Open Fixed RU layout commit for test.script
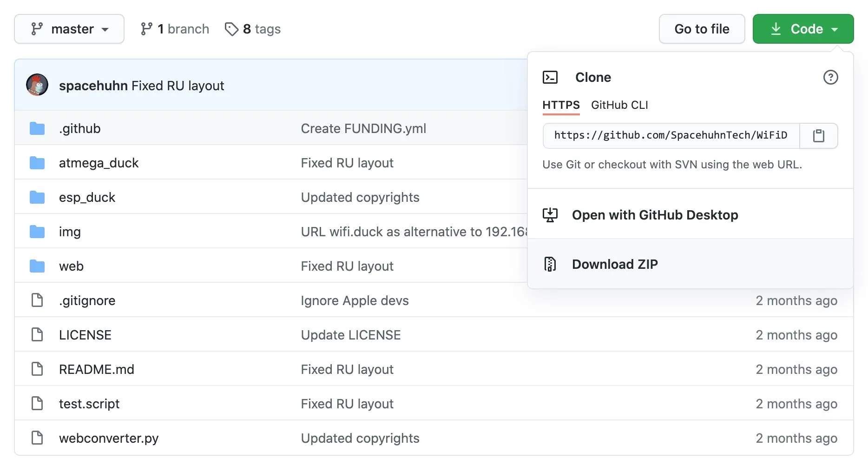Image resolution: width=868 pixels, height=466 pixels. pos(347,404)
